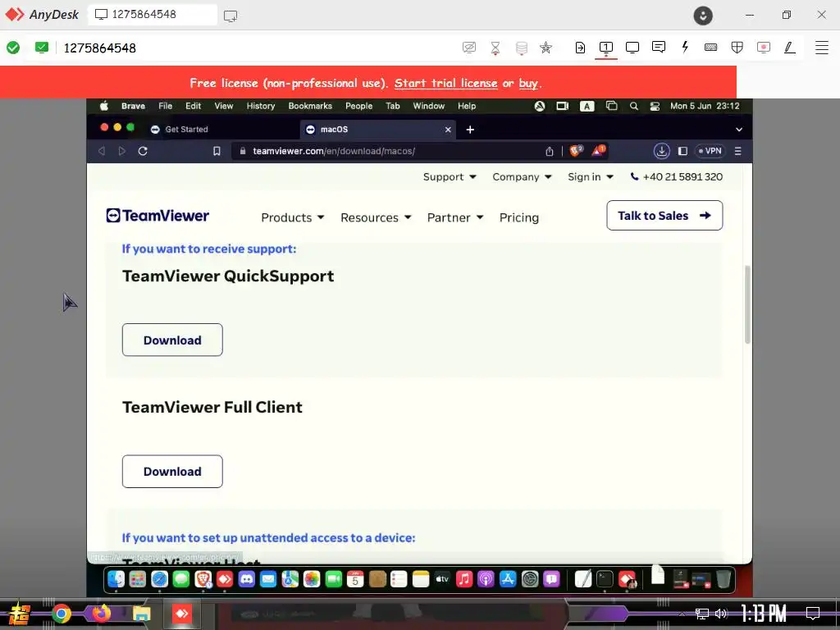This screenshot has width=840, height=630.
Task: Expand Support dropdown on TeamViewer site
Action: click(x=450, y=177)
